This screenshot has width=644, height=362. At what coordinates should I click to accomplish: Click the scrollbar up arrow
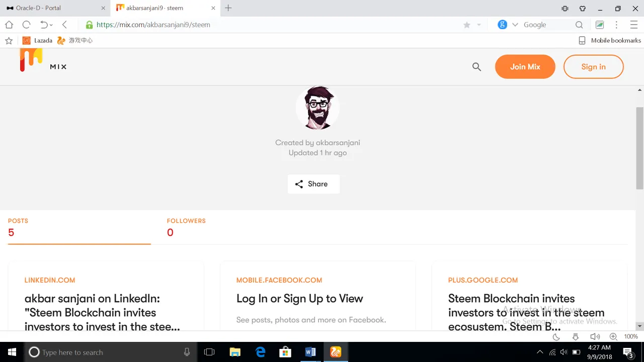coord(639,90)
